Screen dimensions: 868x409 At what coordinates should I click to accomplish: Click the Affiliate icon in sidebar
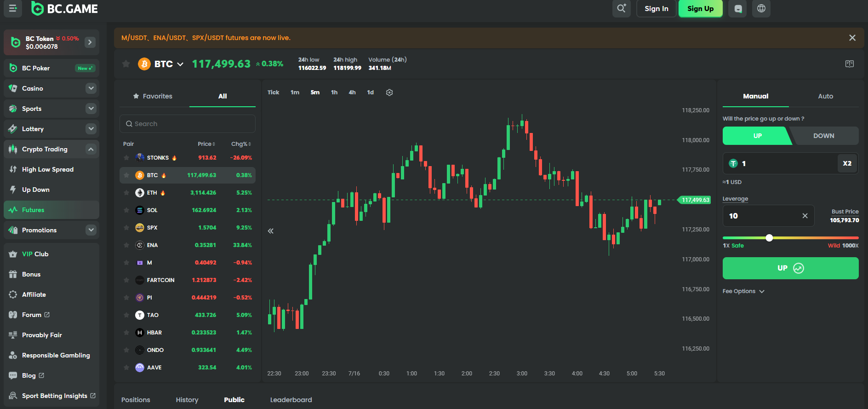(x=13, y=294)
